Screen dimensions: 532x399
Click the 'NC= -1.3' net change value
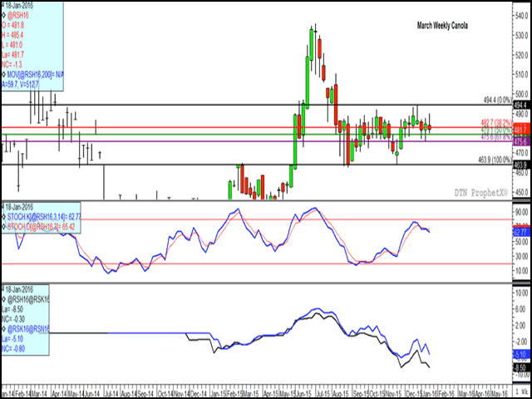click(11, 65)
